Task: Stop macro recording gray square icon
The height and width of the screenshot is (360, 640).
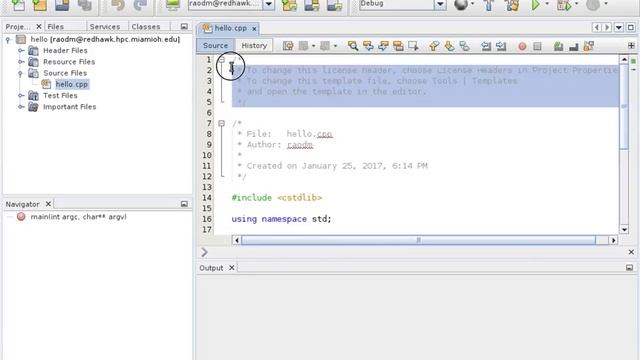Action: point(537,46)
